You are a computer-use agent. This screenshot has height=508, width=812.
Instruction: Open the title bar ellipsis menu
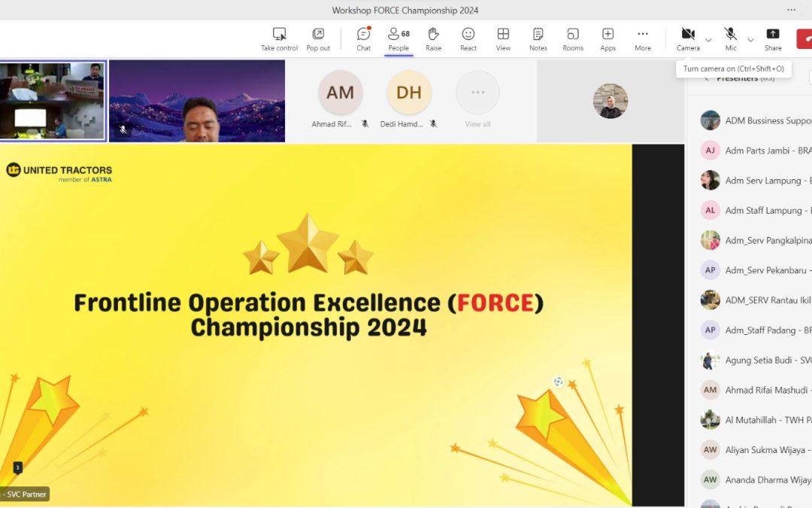pos(791,10)
